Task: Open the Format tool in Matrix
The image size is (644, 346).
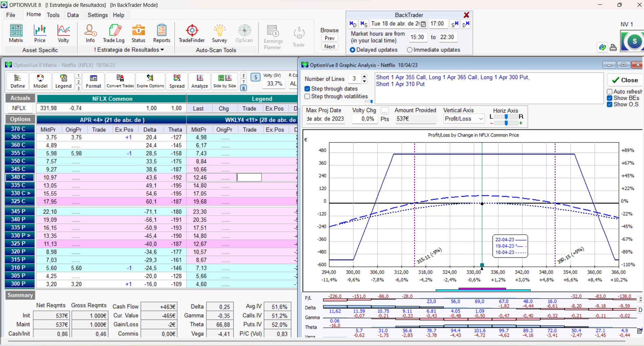Action: (x=94, y=82)
